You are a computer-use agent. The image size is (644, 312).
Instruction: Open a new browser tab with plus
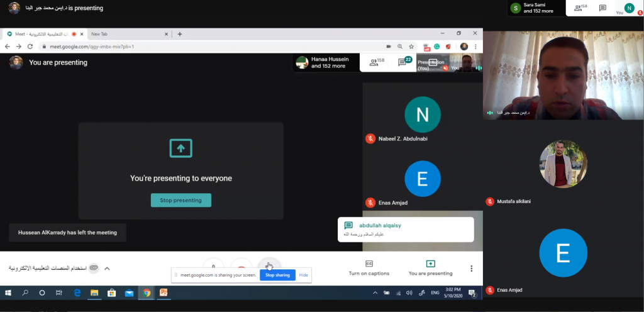[x=180, y=34]
